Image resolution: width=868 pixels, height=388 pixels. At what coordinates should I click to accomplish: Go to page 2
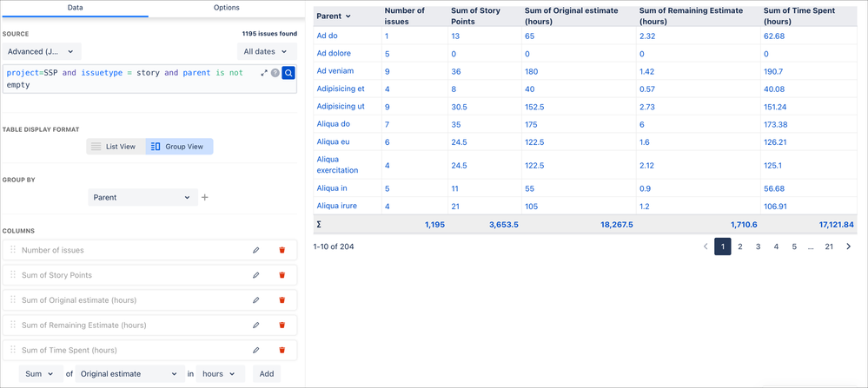point(740,247)
